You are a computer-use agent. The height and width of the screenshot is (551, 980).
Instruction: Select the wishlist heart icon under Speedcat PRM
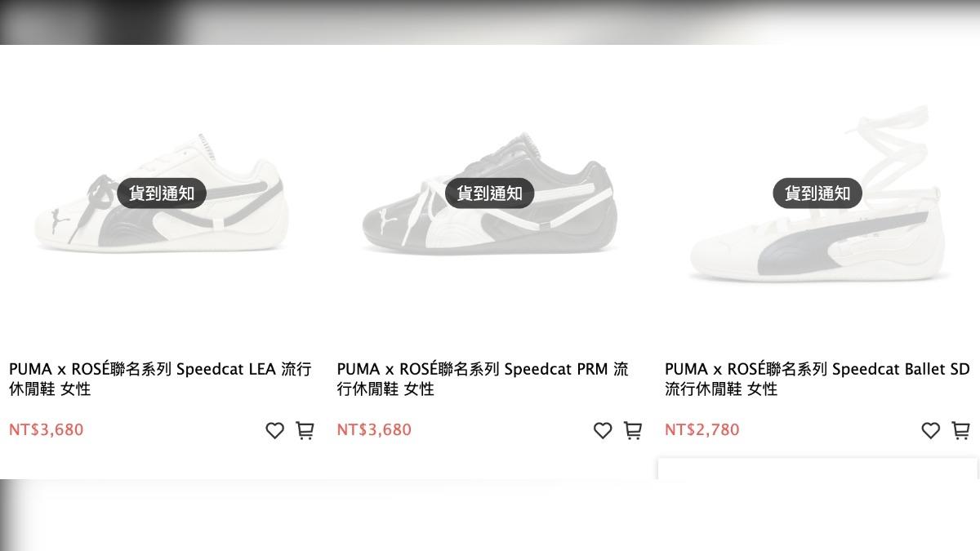pyautogui.click(x=603, y=430)
